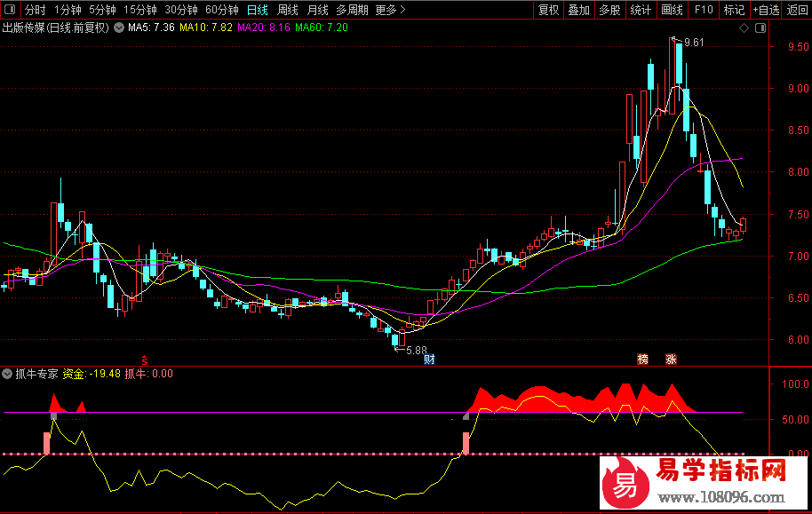Add stock via +自选 button
Screen dimensions: 812x514
click(x=765, y=11)
